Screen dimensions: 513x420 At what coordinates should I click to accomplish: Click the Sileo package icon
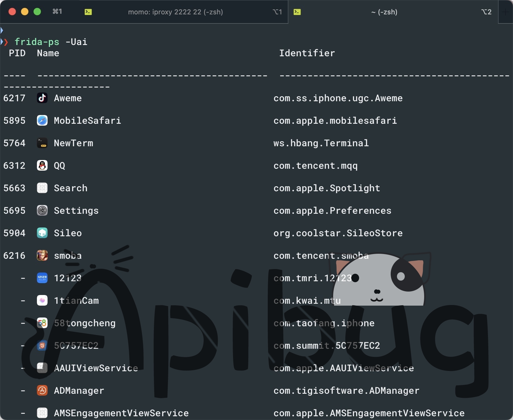point(42,233)
